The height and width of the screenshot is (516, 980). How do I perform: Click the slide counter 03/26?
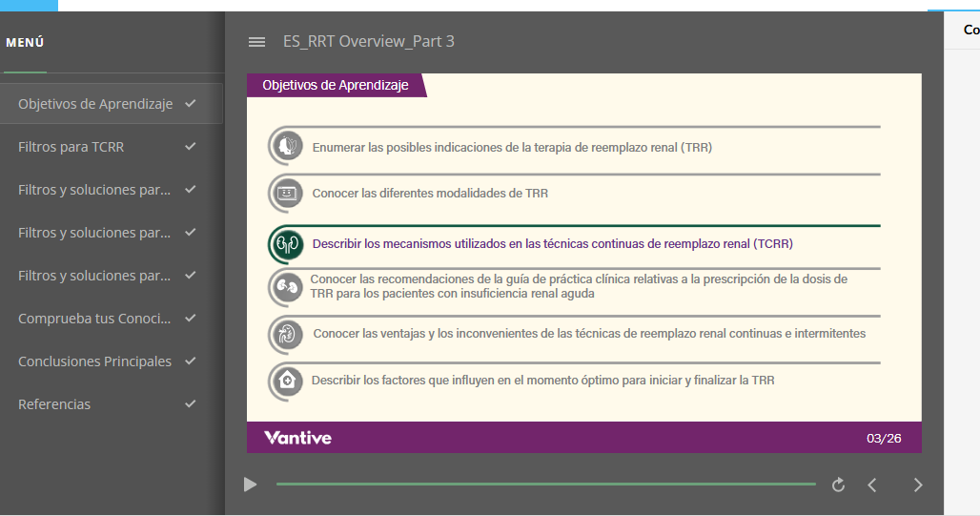[x=884, y=439]
